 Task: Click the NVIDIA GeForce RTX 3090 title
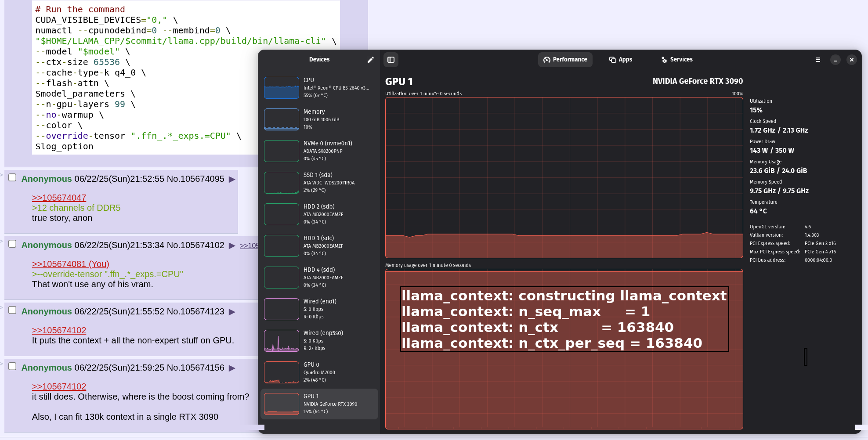[698, 81]
